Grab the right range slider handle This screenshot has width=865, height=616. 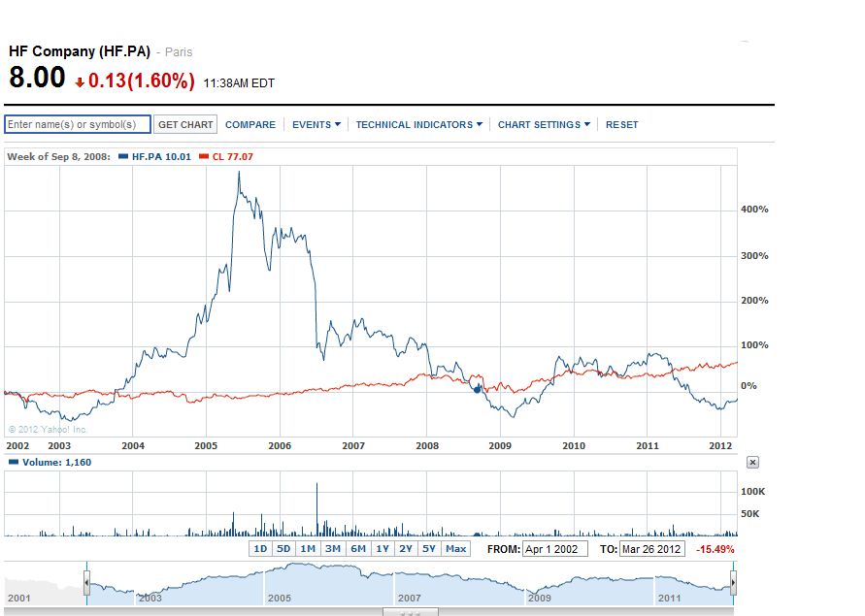pyautogui.click(x=733, y=583)
